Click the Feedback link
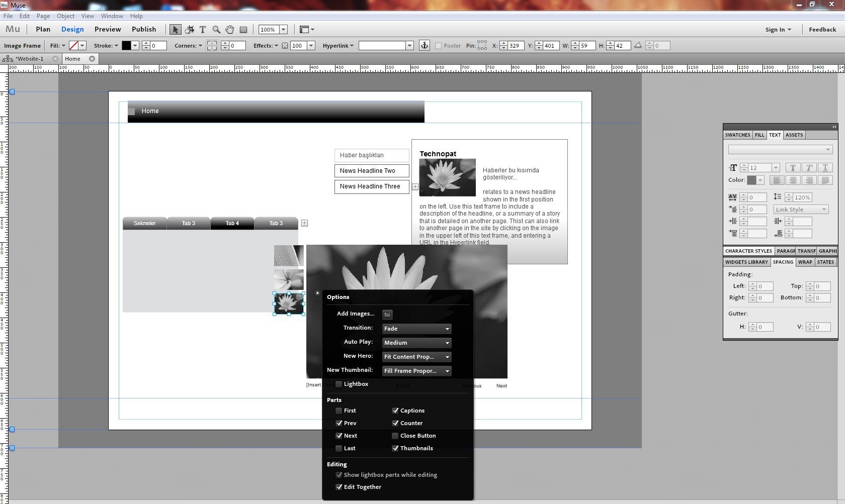 pos(822,30)
